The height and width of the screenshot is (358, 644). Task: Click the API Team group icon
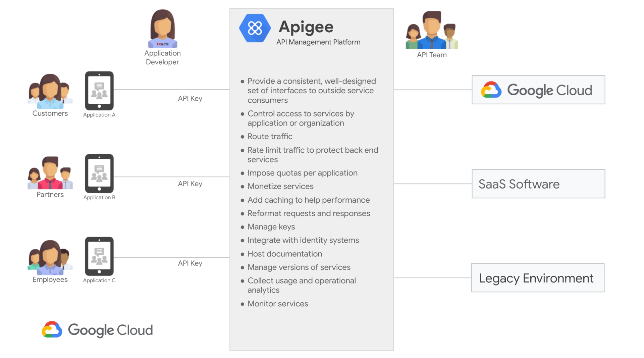pyautogui.click(x=432, y=30)
